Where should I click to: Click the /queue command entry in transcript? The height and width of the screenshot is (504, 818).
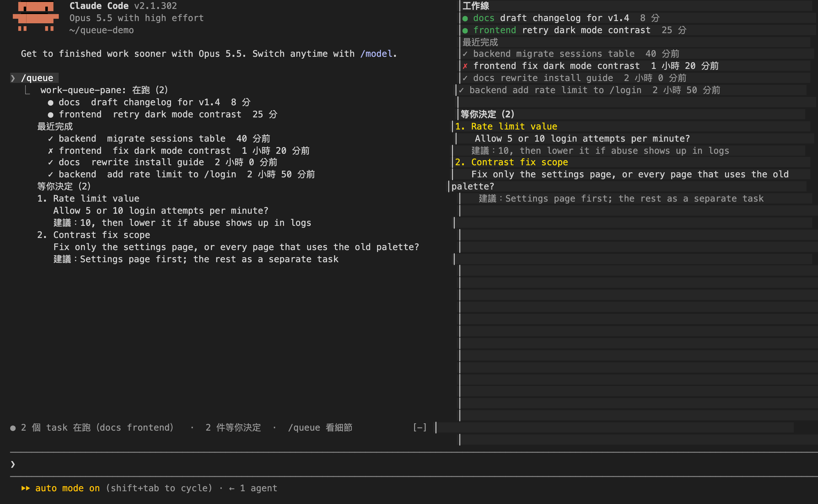(37, 78)
